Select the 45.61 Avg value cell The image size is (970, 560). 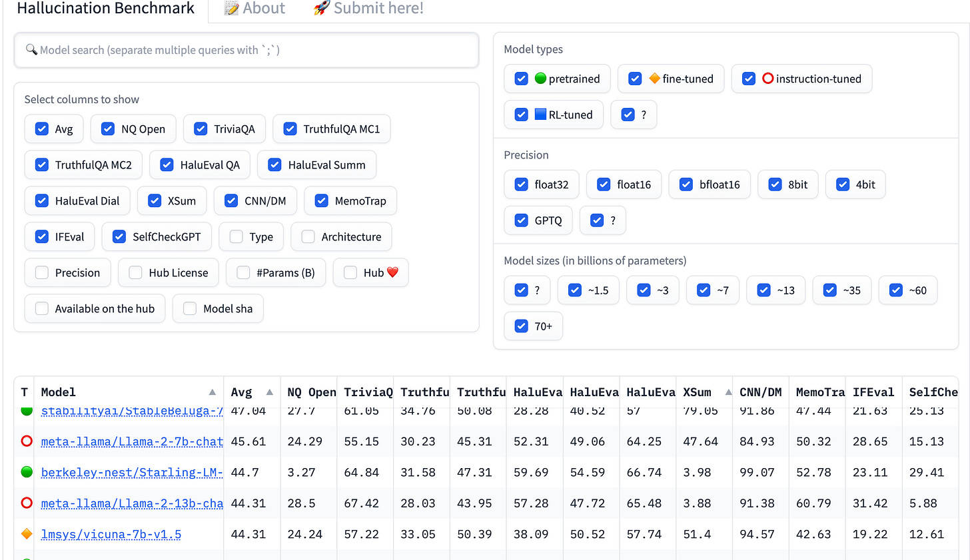(x=252, y=441)
